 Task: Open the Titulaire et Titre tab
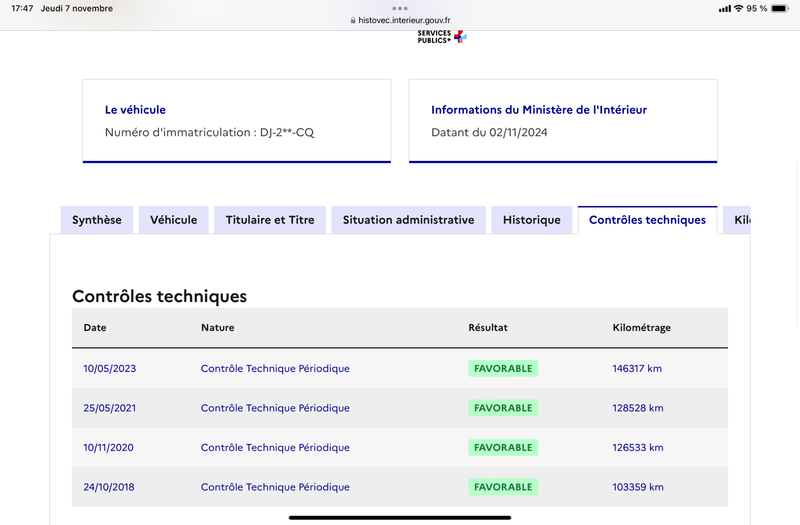(270, 220)
